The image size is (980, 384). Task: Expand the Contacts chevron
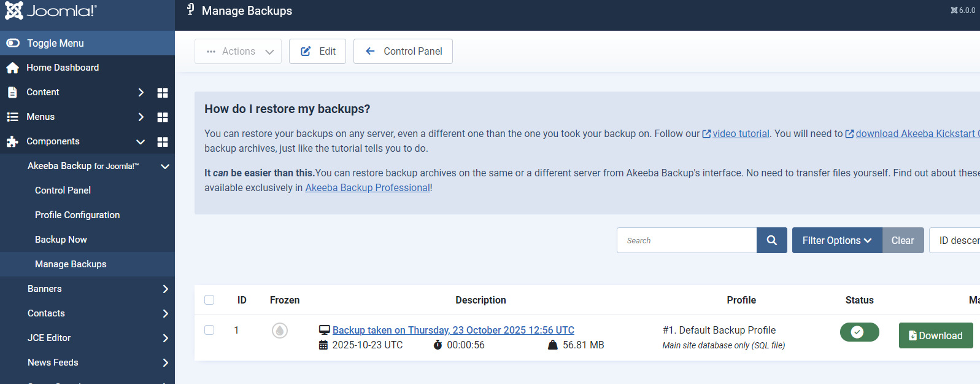click(x=165, y=313)
